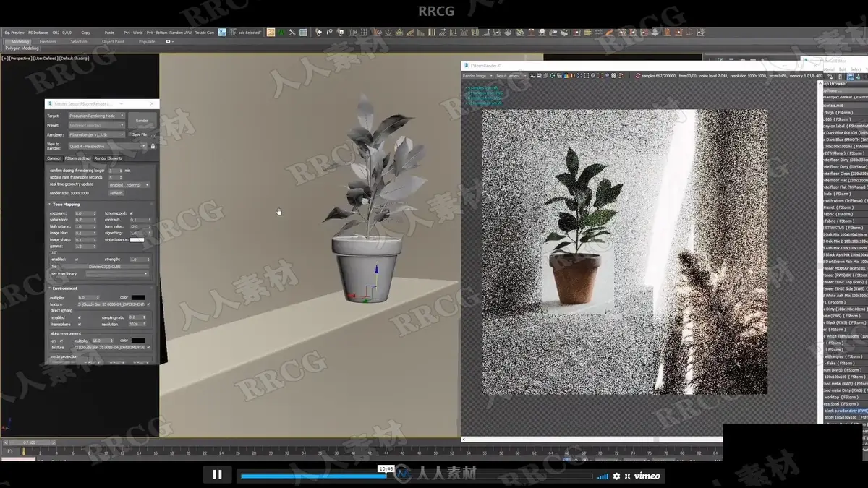Switch to the FStorm settings tab
The image size is (868, 488).
[78, 158]
